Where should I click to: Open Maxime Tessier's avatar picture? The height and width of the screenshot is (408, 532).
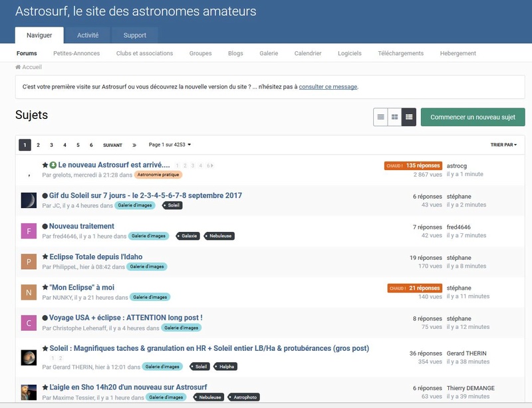(x=29, y=392)
